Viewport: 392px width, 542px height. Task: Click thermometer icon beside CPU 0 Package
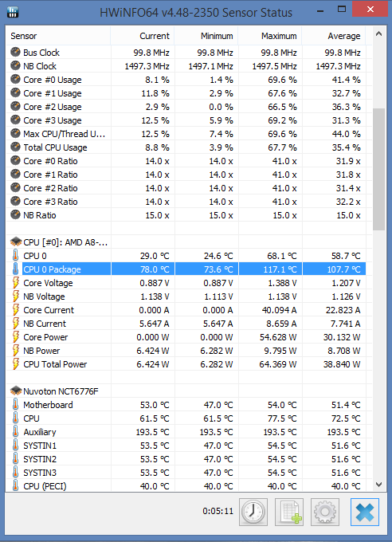[16, 269]
